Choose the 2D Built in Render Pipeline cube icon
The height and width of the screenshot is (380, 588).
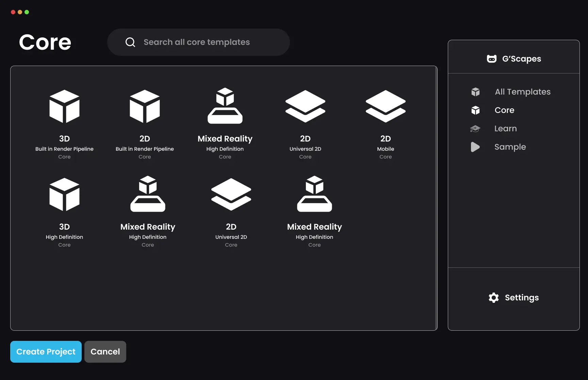(x=145, y=106)
